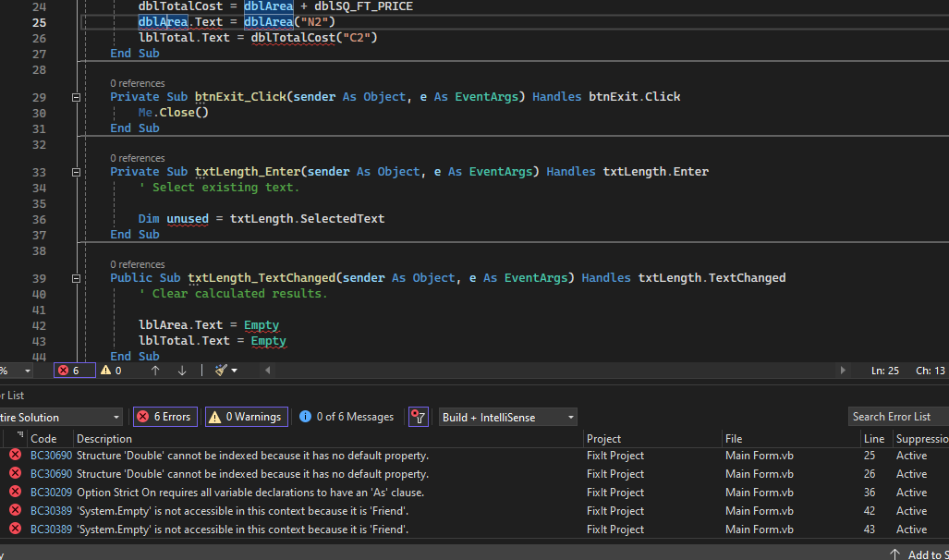Click the down arrow to go to next issue
949x560 pixels.
[182, 370]
